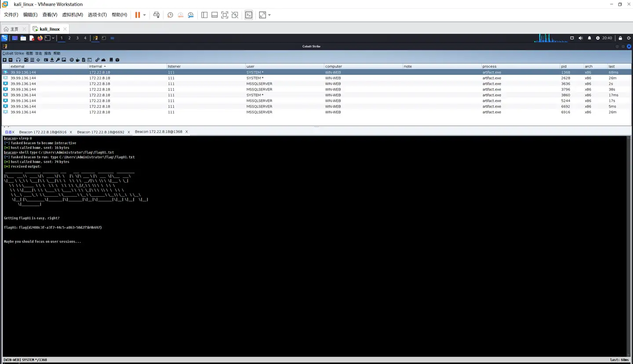Select the session row with pid 3636
Viewport: 633px width, 364px height.
pos(316,83)
